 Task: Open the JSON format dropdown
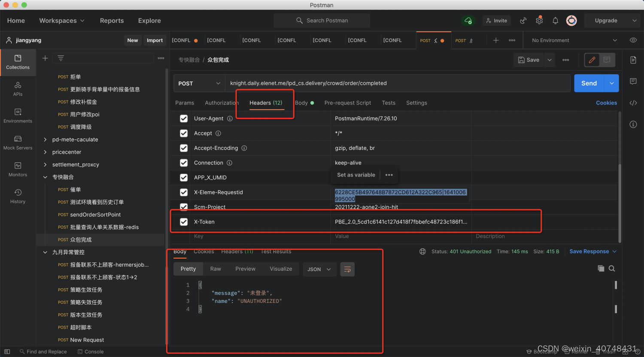pyautogui.click(x=319, y=269)
